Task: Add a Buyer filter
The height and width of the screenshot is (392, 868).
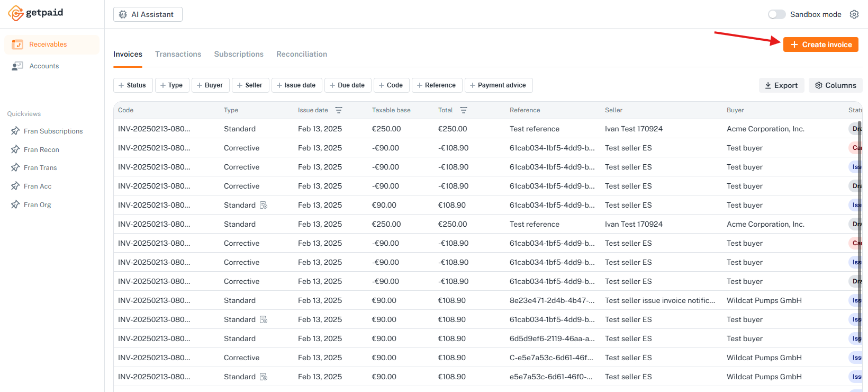Action: pyautogui.click(x=210, y=85)
